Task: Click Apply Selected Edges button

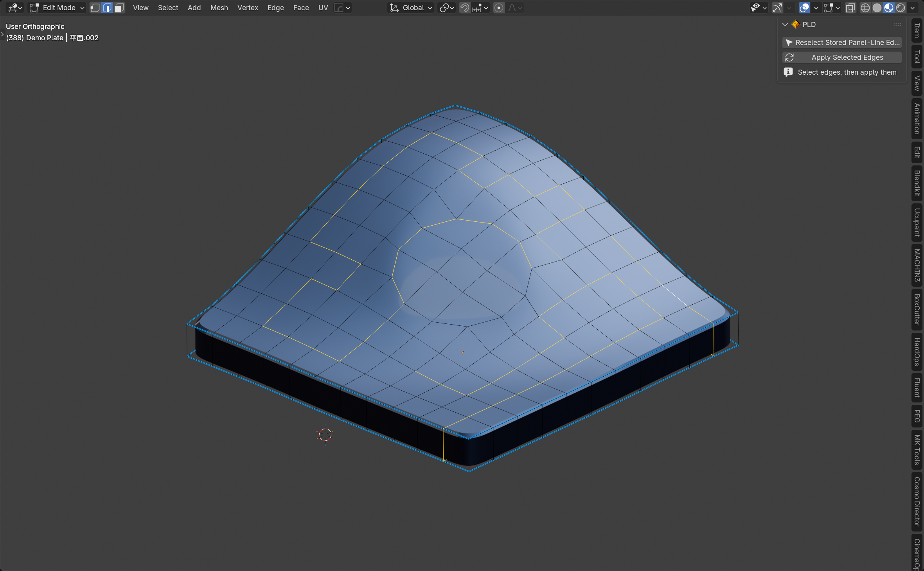Action: [842, 57]
